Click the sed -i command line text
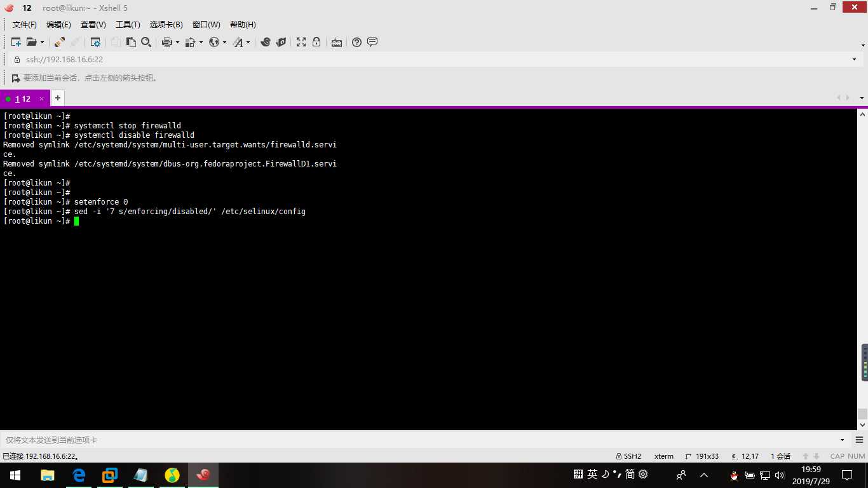 [x=190, y=212]
